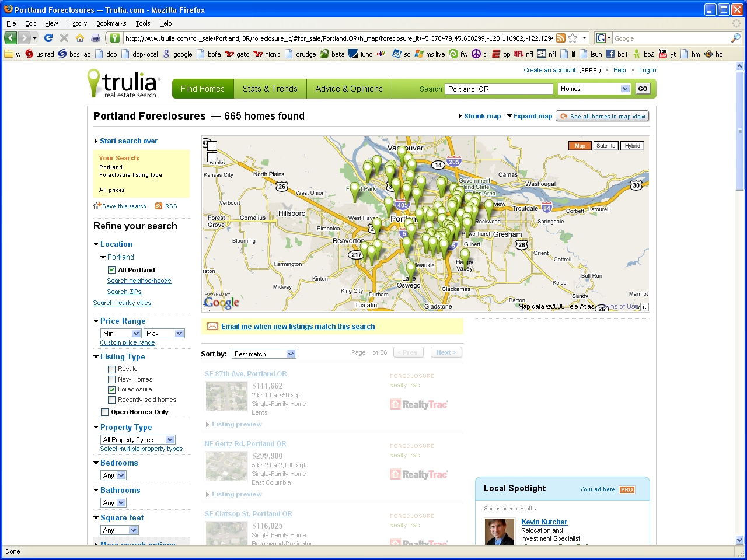Open the 'google' bookmark
The height and width of the screenshot is (560, 747).
pos(177,54)
